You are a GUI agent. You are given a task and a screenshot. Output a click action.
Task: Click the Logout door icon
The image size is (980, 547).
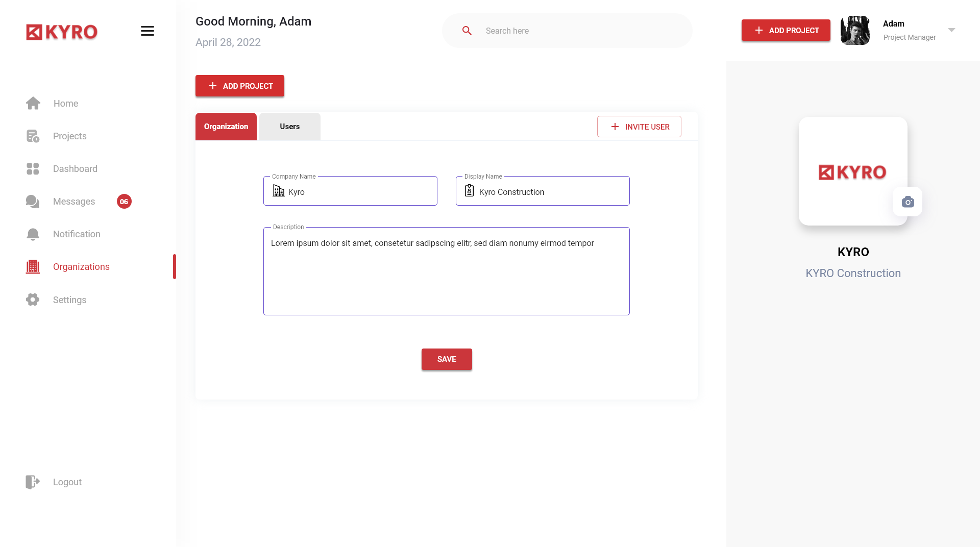(33, 482)
